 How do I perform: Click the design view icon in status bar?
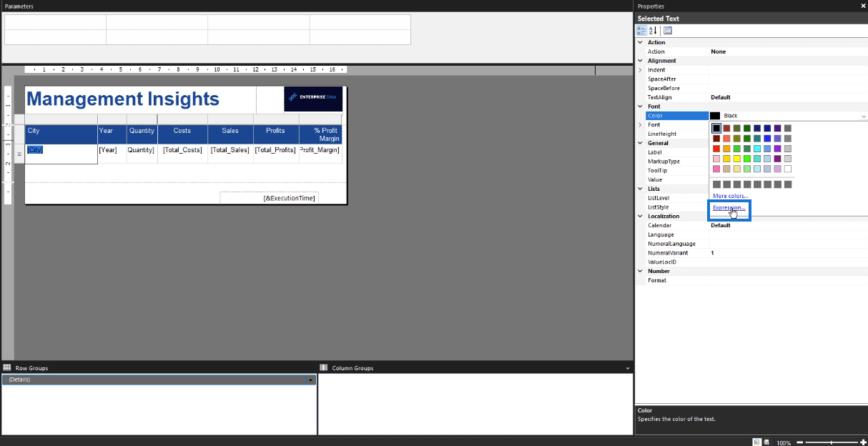(x=756, y=442)
